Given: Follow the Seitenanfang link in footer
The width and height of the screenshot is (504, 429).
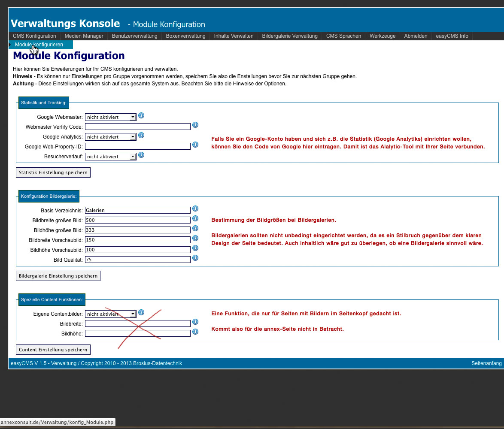Looking at the screenshot, I should [x=486, y=363].
